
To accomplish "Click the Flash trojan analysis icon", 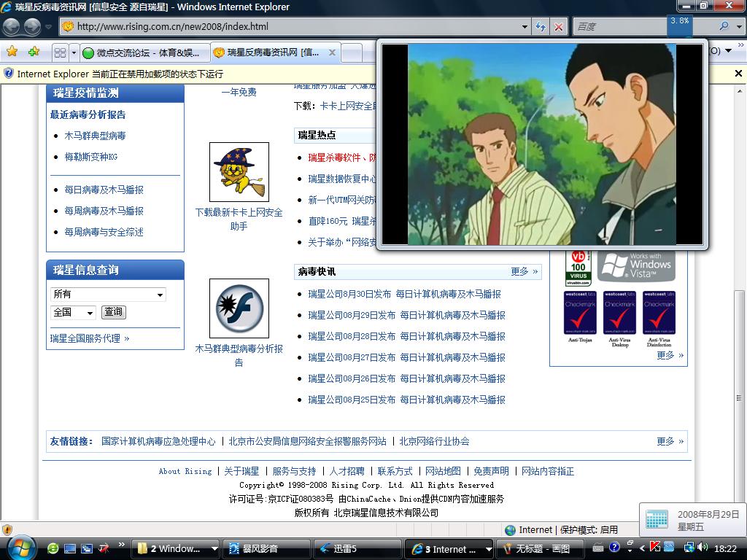I will 239,308.
